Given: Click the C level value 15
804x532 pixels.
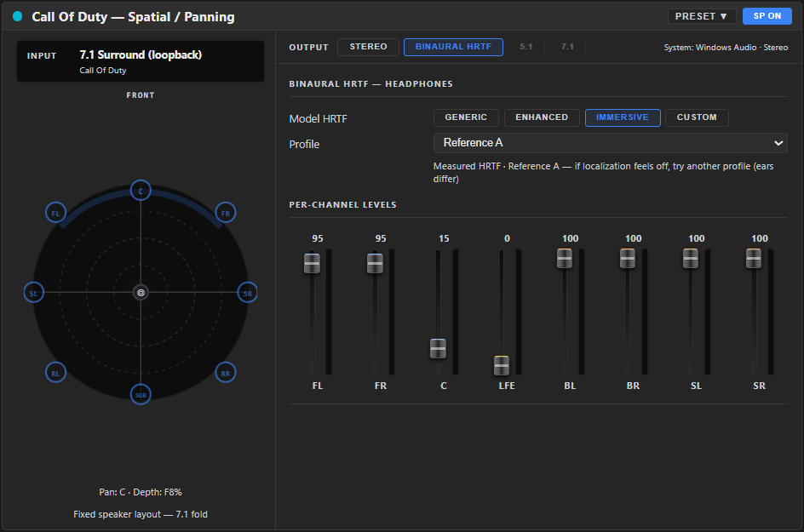Looking at the screenshot, I should [444, 238].
